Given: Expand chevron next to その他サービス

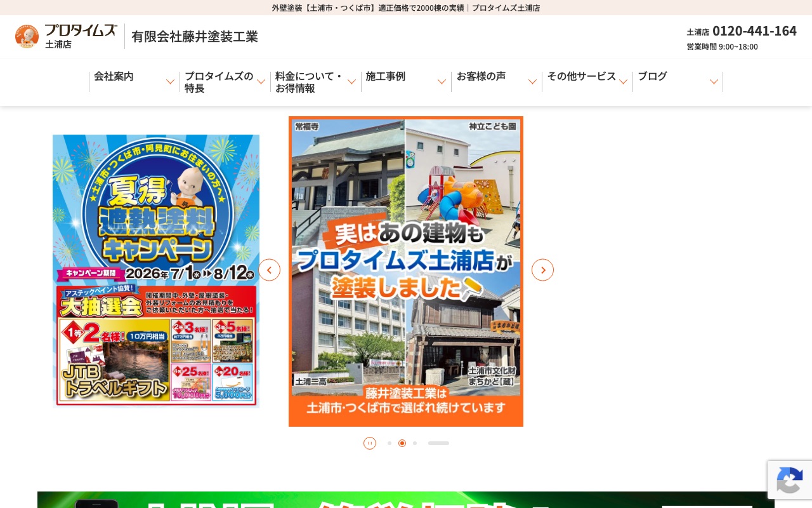Looking at the screenshot, I should point(623,82).
